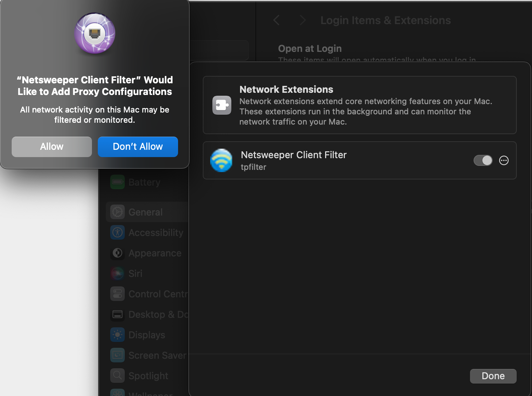Image resolution: width=532 pixels, height=396 pixels.
Task: Click the Desktop & Dock sidebar icon
Action: pyautogui.click(x=117, y=315)
